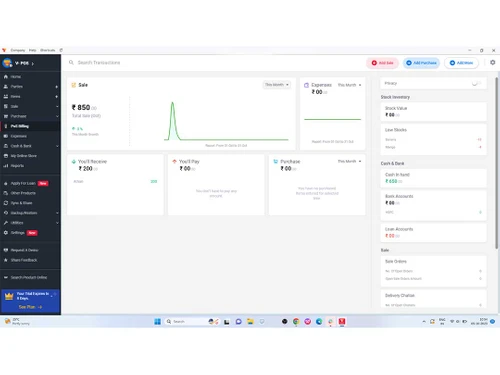Expand the Purchase submenu chevron
The width and height of the screenshot is (500, 375).
coord(57,116)
